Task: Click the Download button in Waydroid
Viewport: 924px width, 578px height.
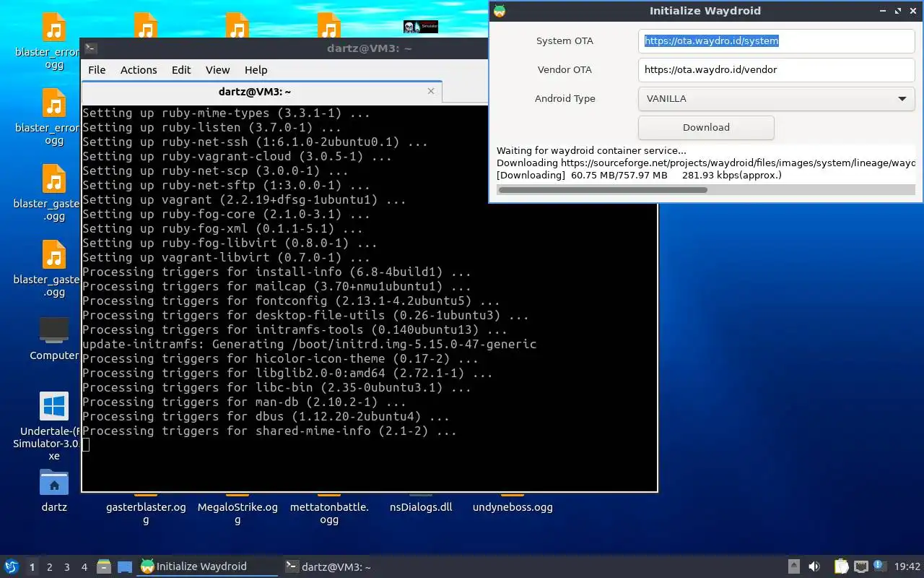Action: (706, 127)
